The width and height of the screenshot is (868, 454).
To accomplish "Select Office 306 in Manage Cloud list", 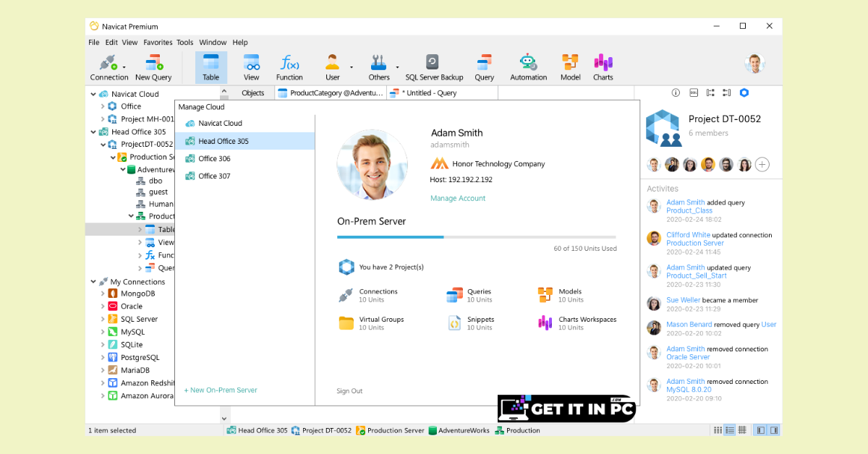I will (244, 158).
